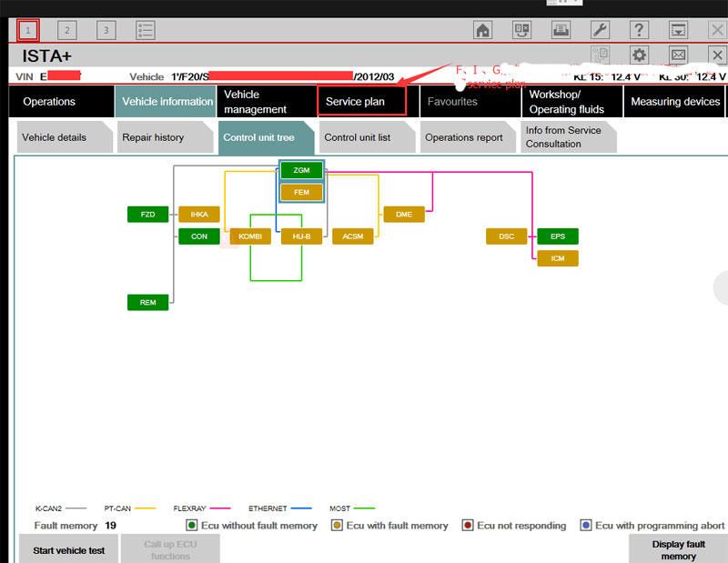Go to the home screen icon
The height and width of the screenshot is (563, 728).
click(483, 30)
